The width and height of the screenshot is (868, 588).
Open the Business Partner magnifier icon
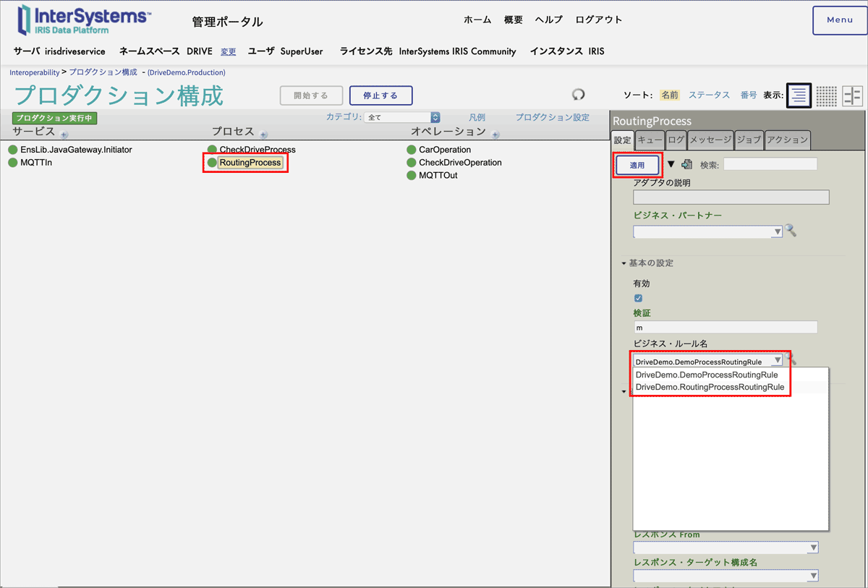click(791, 231)
